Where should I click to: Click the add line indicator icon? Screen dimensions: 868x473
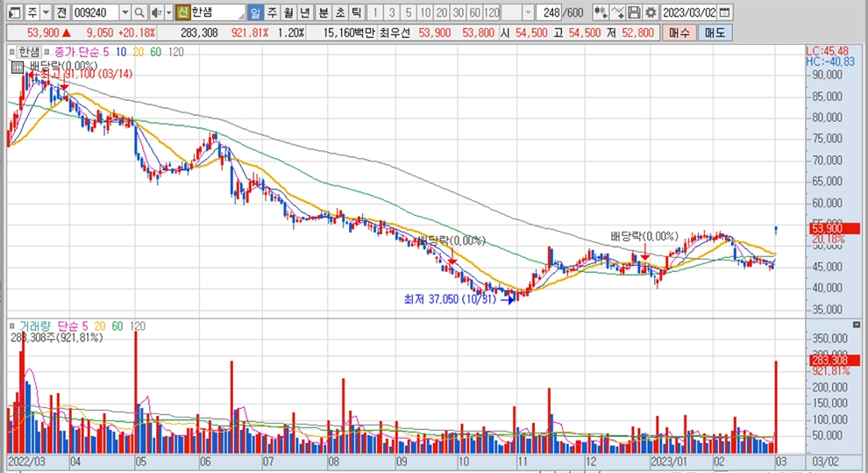tap(617, 12)
